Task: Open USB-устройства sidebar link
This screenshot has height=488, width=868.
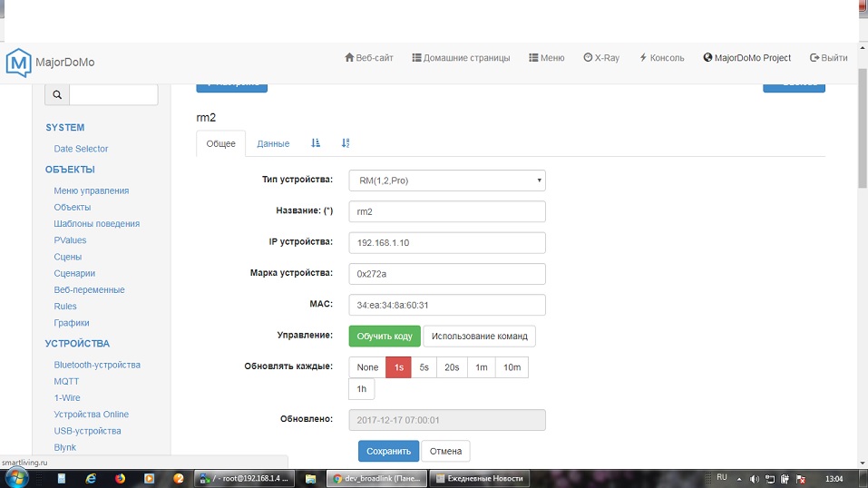Action: coord(87,431)
